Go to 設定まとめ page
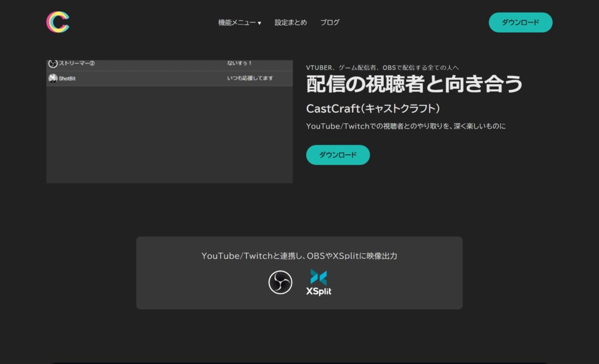The height and width of the screenshot is (364, 599). point(291,23)
